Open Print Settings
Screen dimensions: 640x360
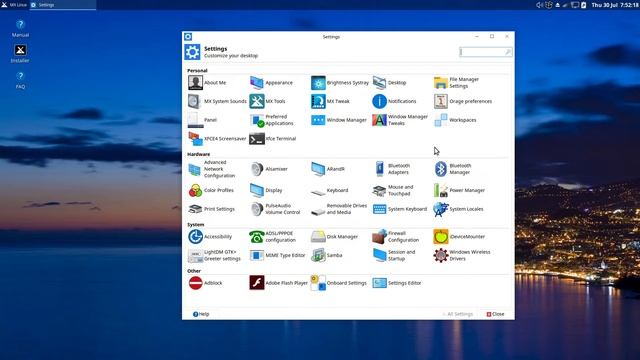point(211,209)
